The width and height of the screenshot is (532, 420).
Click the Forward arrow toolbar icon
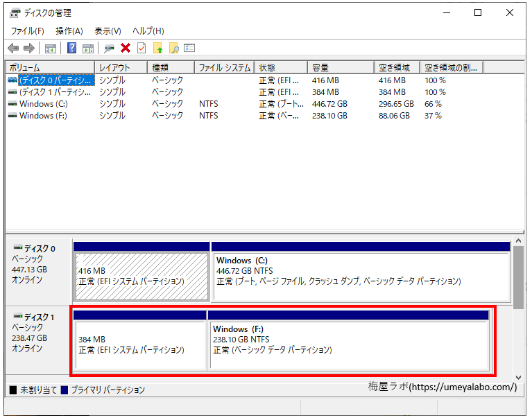click(29, 48)
